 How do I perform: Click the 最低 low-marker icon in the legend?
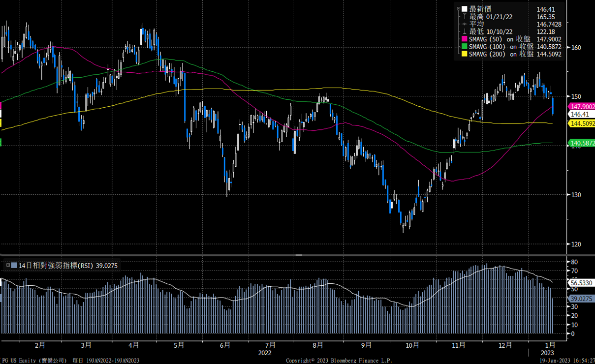coord(464,30)
